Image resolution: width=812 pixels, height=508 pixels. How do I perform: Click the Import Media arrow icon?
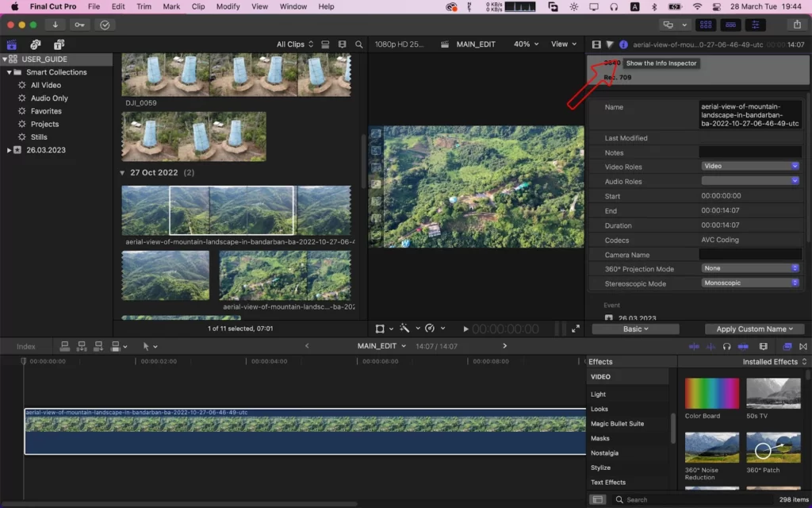click(x=55, y=25)
